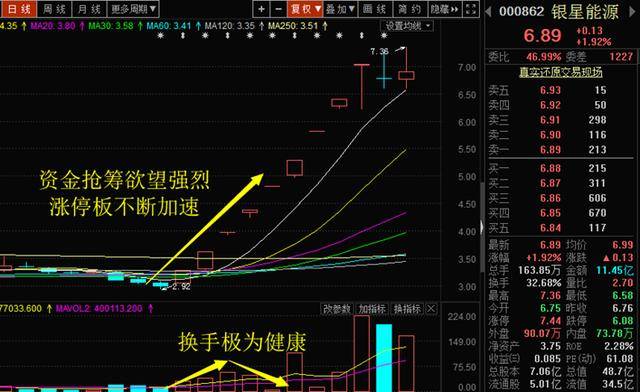Open the 更多周期 dropdown
The height and width of the screenshot is (392, 640).
(133, 9)
